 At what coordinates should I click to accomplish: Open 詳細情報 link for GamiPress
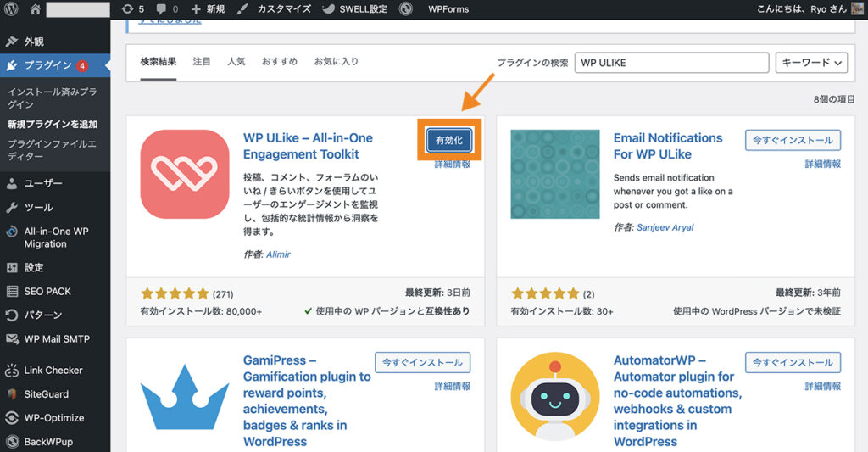tap(453, 386)
